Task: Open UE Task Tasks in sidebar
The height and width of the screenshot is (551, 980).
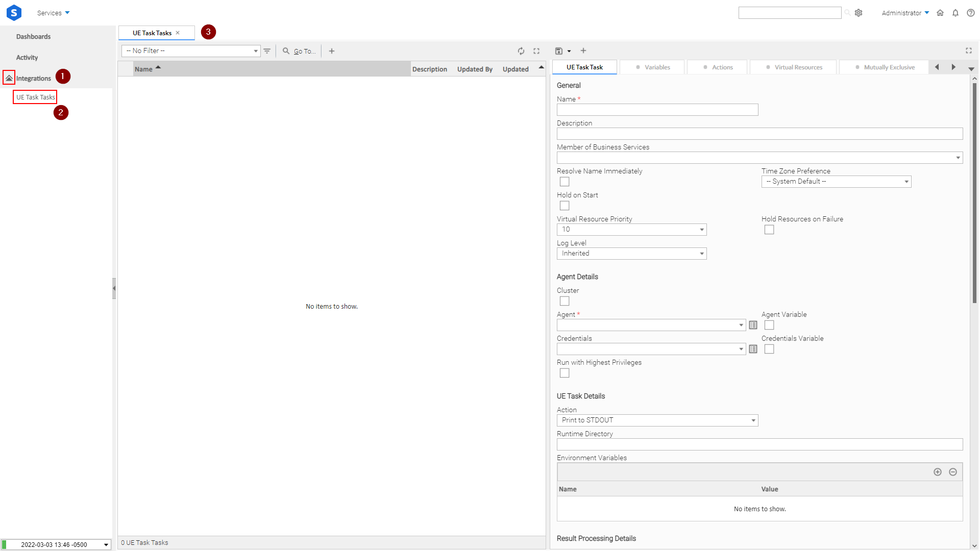Action: point(35,97)
